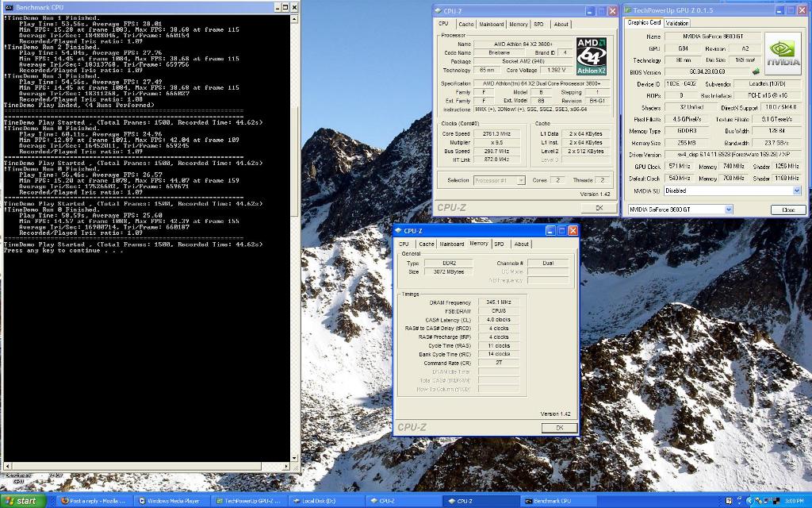Click the Close button in GPU-Z

(788, 210)
